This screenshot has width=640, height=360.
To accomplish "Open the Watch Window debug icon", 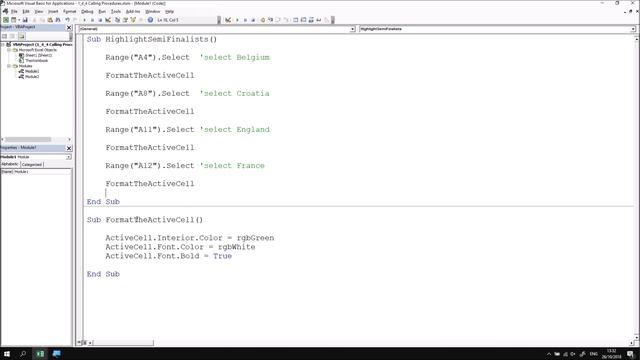I will click(x=311, y=20).
